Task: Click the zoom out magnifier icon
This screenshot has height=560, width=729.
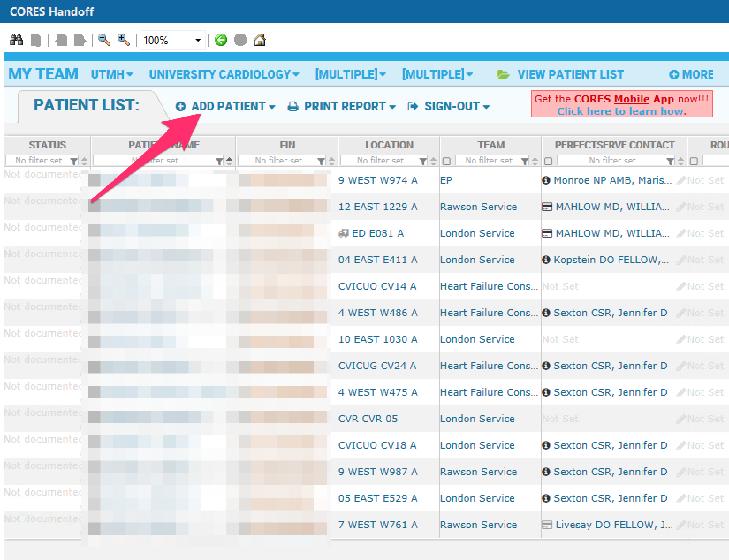Action: (x=104, y=40)
